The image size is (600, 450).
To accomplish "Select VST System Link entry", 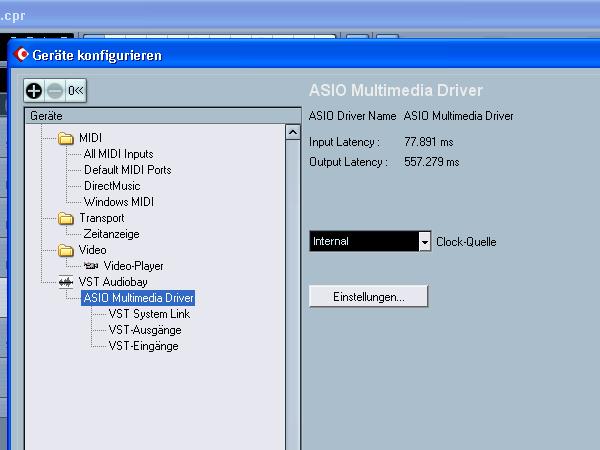I will [x=149, y=314].
